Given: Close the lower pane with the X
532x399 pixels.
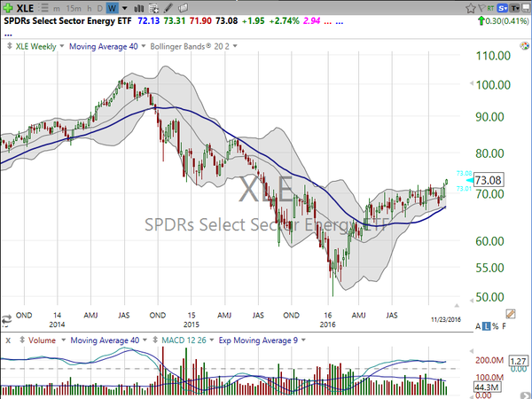Looking at the screenshot, I should [x=8, y=340].
